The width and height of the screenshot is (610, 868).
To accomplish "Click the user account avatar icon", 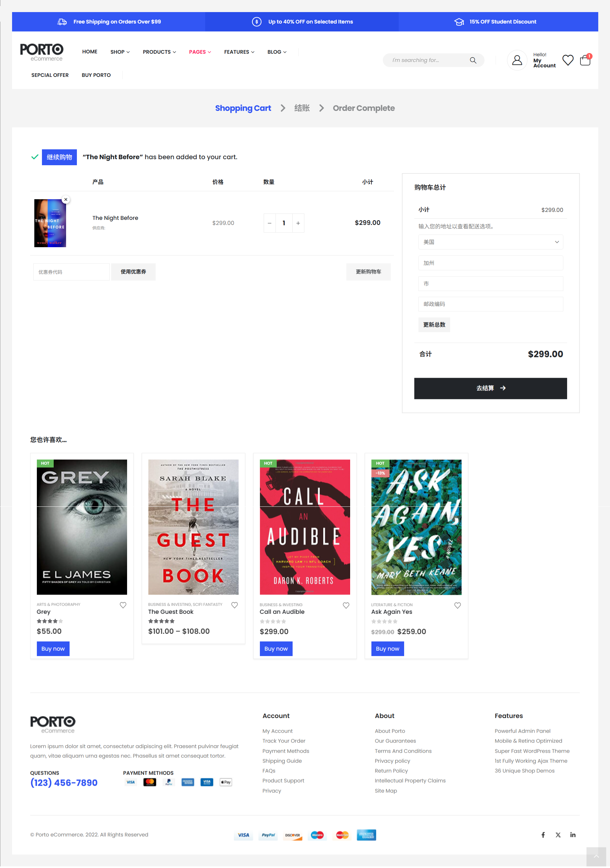I will [517, 60].
